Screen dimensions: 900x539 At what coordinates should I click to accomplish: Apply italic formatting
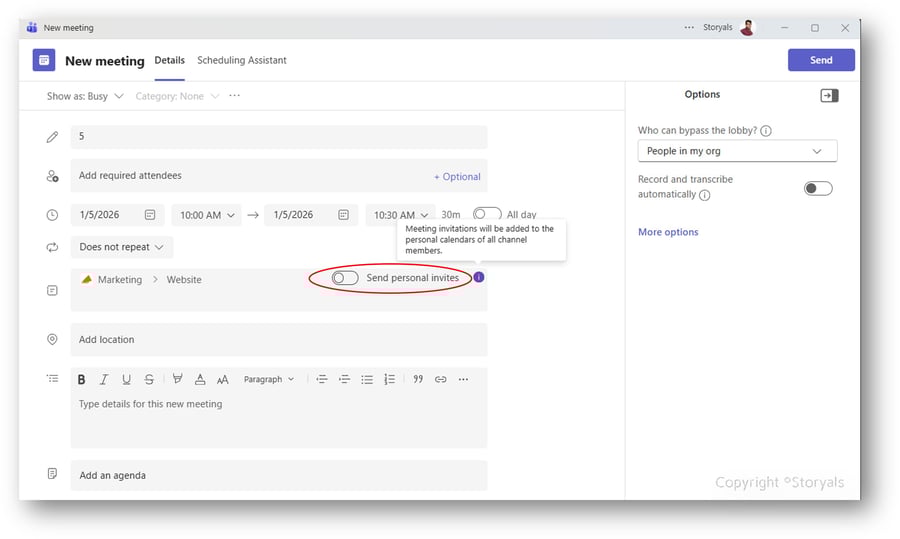click(x=103, y=379)
